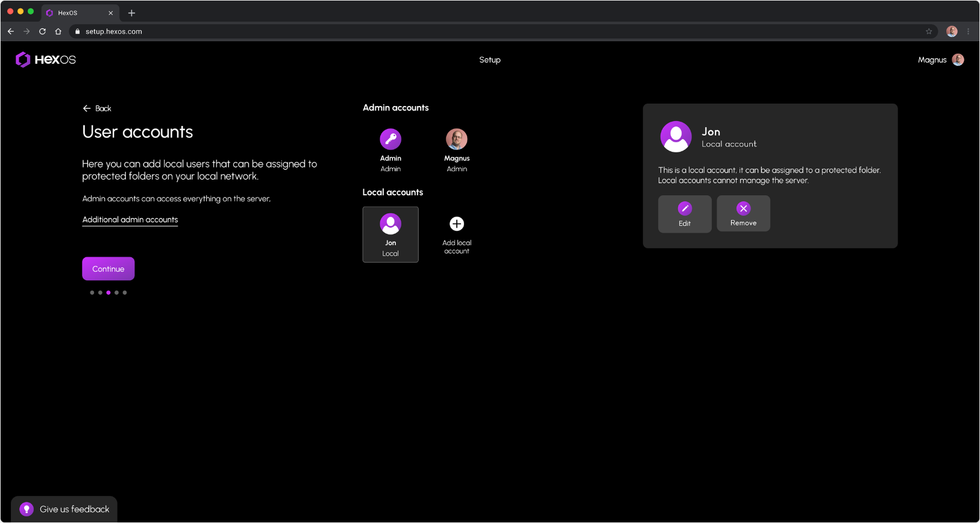The height and width of the screenshot is (523, 980).
Task: Edit the Jon local account
Action: coord(685,214)
